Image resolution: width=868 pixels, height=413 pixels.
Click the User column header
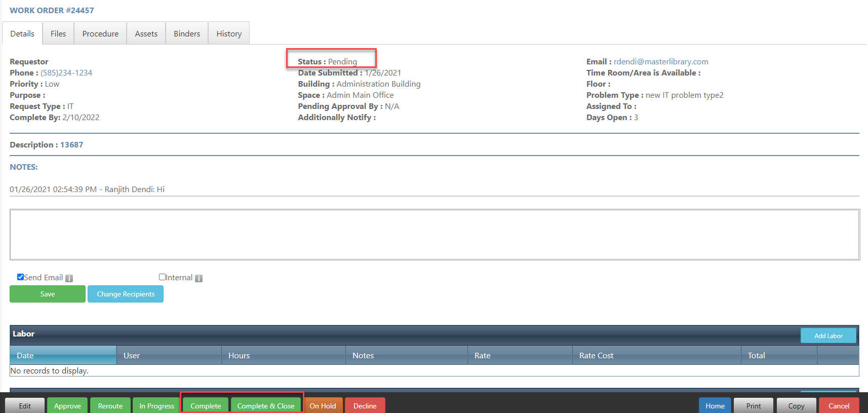coord(169,355)
